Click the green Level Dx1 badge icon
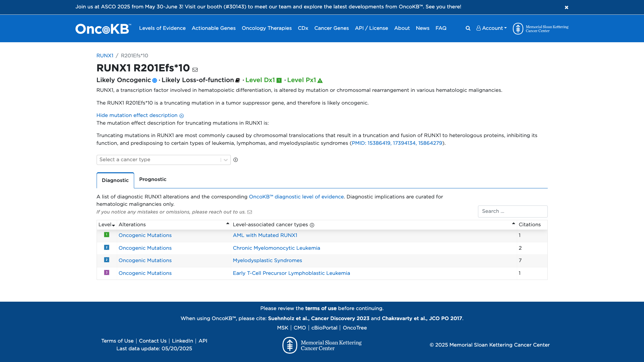Screen dimensions: 644x362 click(279, 80)
